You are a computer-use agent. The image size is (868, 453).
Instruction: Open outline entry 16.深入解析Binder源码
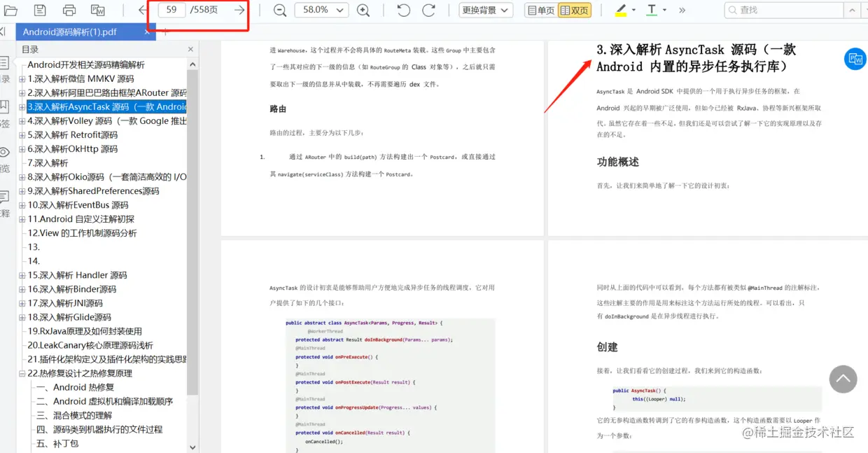[x=72, y=289]
